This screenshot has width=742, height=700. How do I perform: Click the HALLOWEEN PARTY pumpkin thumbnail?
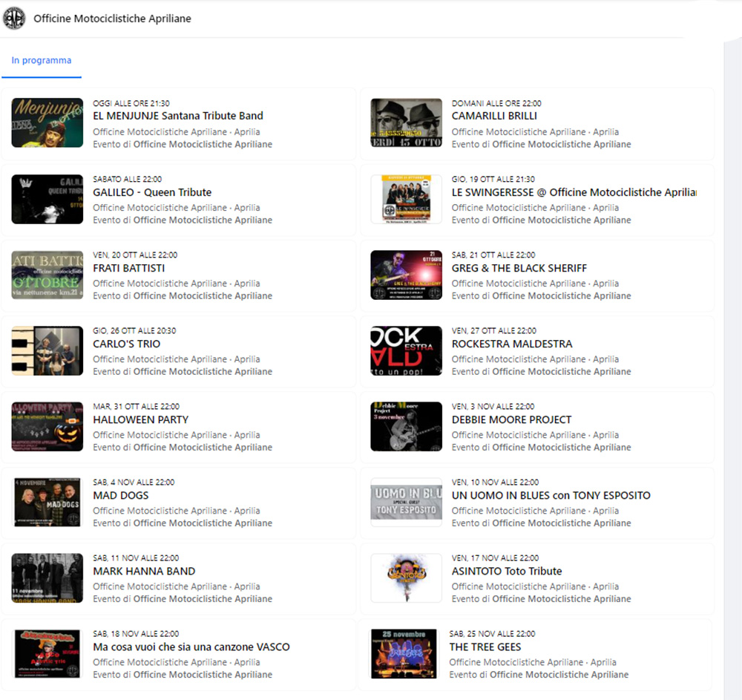pos(47,426)
